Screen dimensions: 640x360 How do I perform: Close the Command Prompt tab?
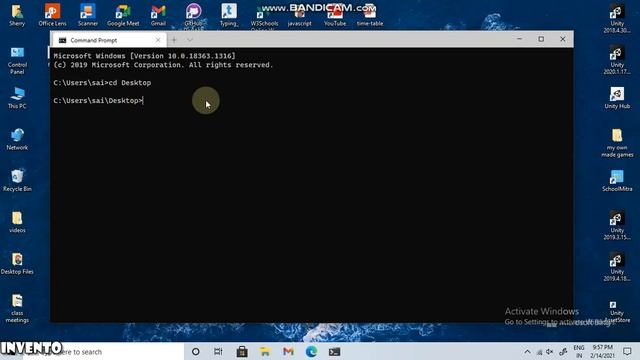click(158, 40)
